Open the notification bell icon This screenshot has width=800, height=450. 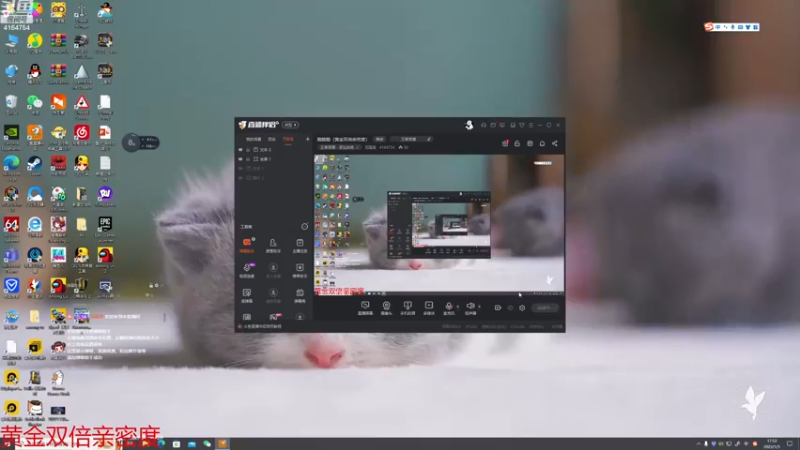(542, 143)
